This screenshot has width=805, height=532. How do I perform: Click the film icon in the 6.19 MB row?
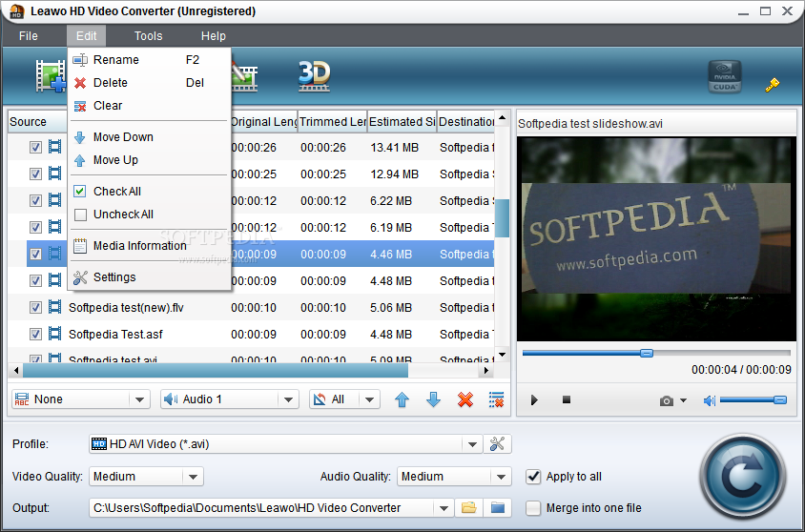(54, 227)
